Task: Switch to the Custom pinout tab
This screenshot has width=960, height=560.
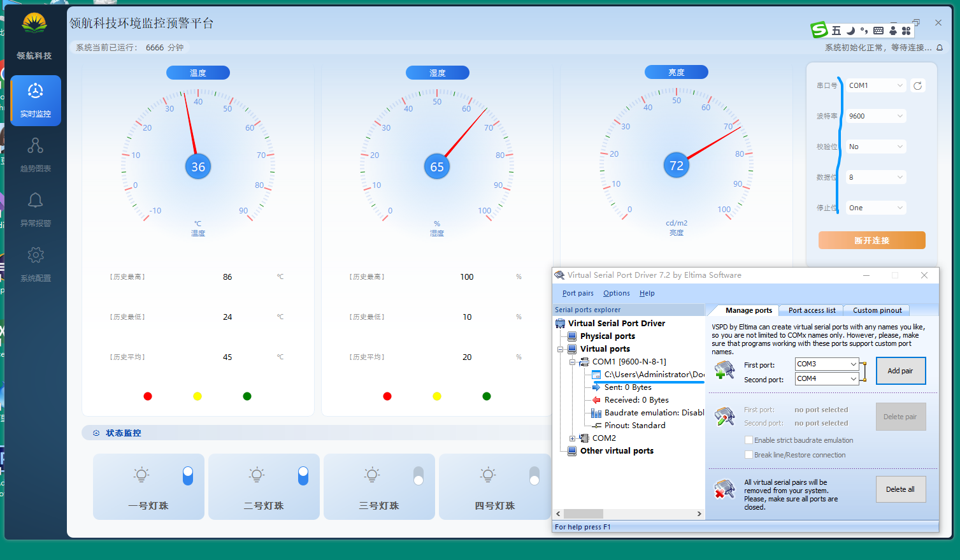Action: point(877,310)
